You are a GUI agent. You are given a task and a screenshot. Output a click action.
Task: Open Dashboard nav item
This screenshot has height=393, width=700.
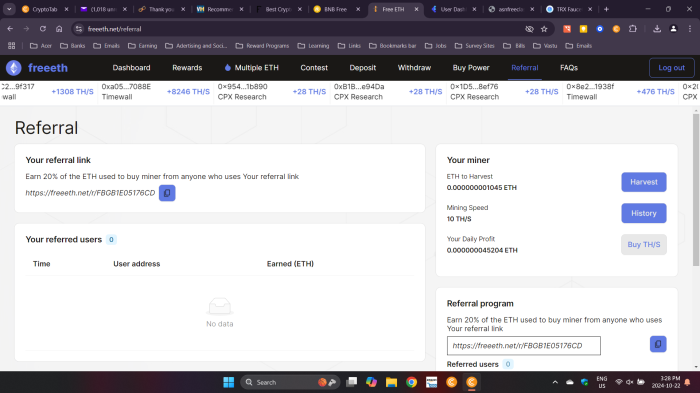pyautogui.click(x=131, y=68)
